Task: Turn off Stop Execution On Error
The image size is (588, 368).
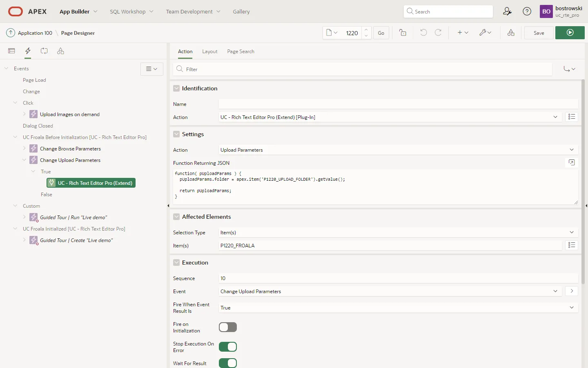Action: [x=228, y=347]
